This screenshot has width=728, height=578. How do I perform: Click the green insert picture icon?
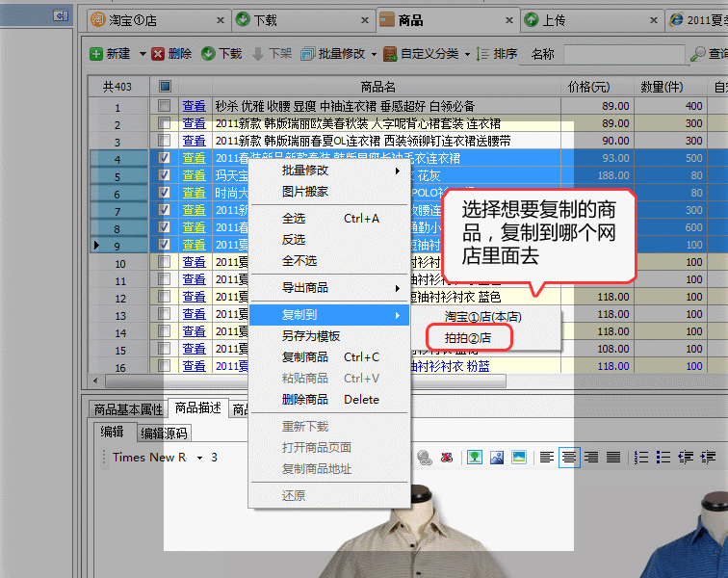[475, 458]
